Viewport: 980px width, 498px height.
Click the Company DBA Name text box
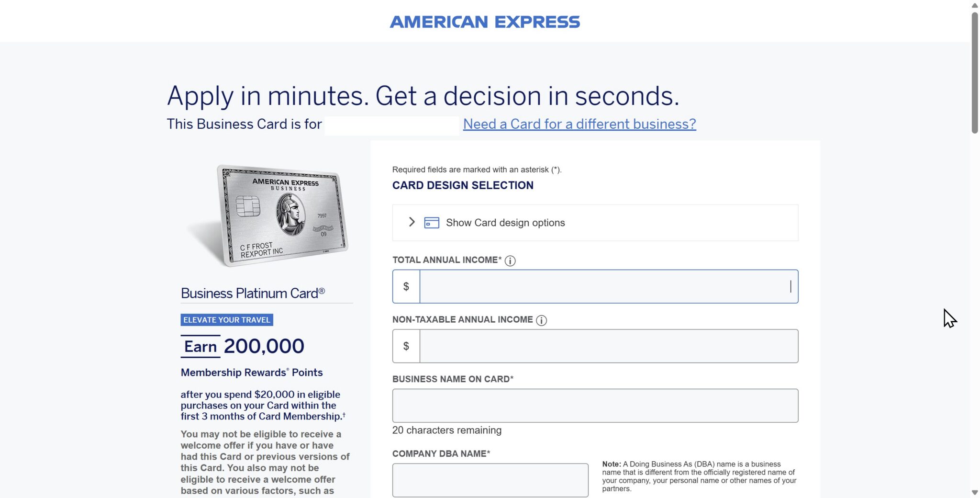pos(490,480)
